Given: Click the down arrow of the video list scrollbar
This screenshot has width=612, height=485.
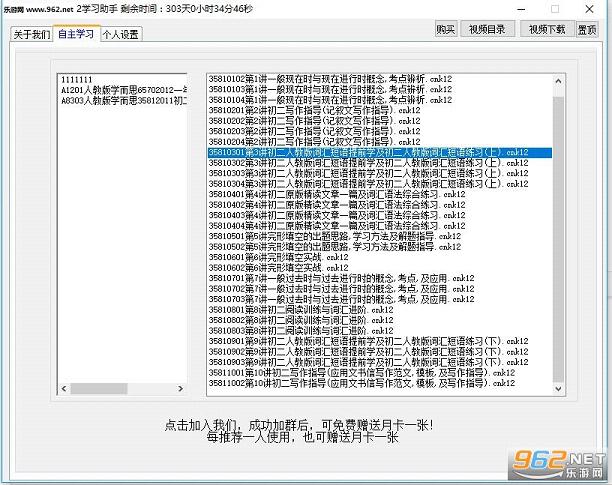Looking at the screenshot, I should point(558,389).
